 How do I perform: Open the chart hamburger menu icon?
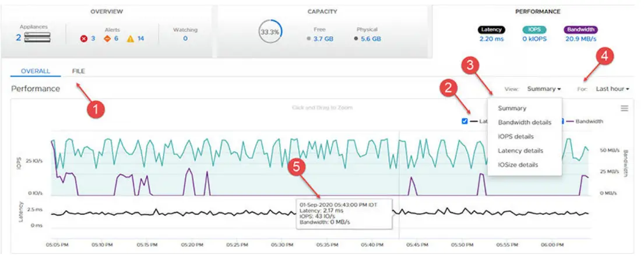tap(624, 108)
